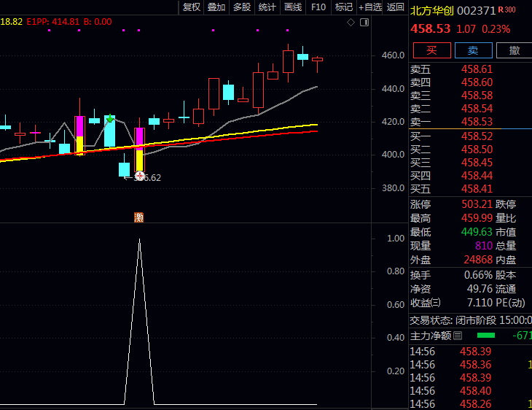
Task: Click the 标记 mark option
Action: pyautogui.click(x=344, y=7)
